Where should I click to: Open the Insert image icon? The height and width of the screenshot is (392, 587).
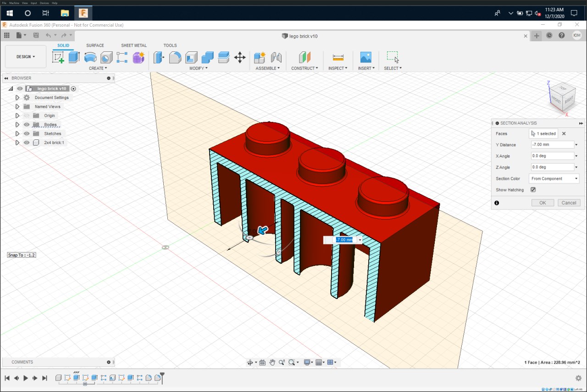click(x=365, y=57)
